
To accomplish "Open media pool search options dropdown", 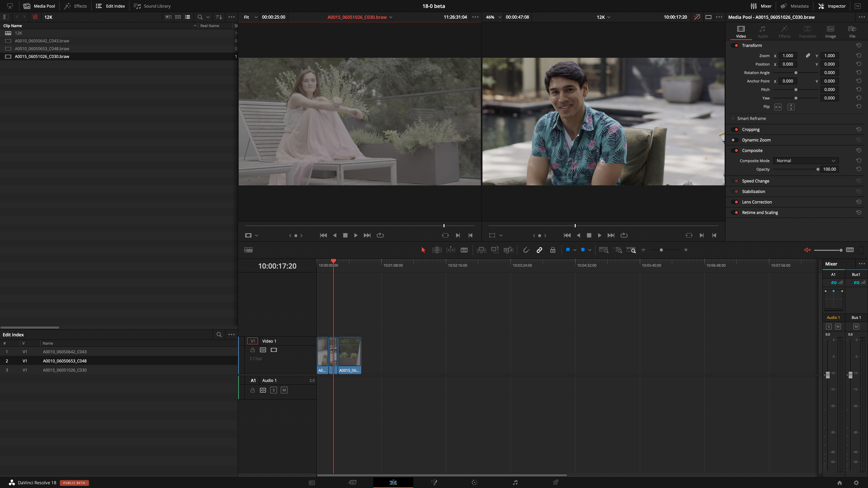I will tap(208, 17).
